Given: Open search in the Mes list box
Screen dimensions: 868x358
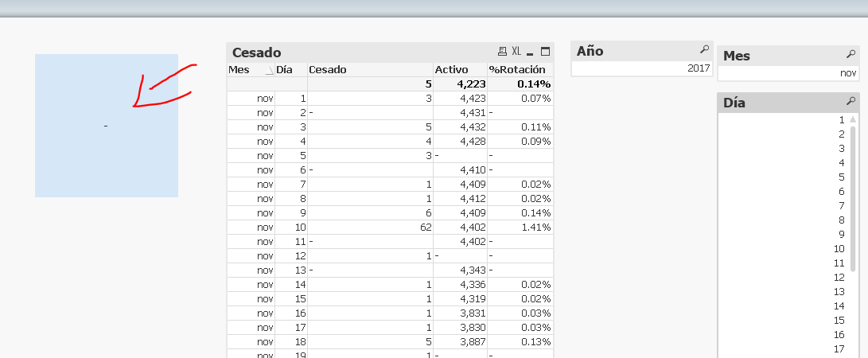Looking at the screenshot, I should click(850, 55).
